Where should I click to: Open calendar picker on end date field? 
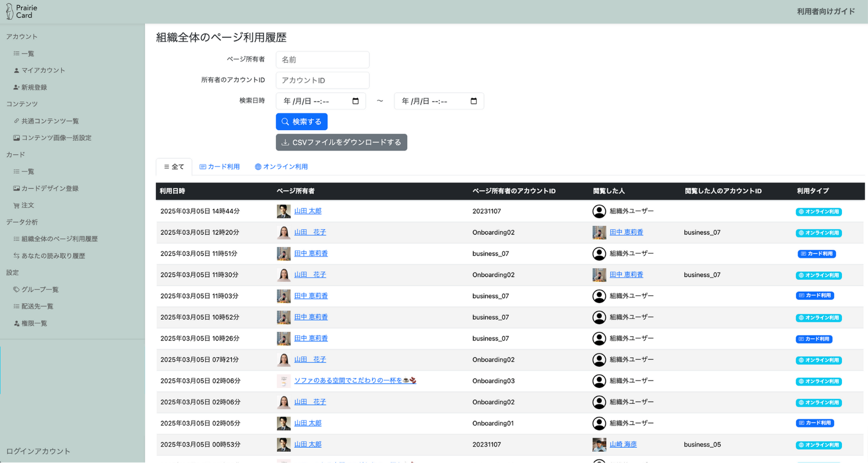pos(474,101)
